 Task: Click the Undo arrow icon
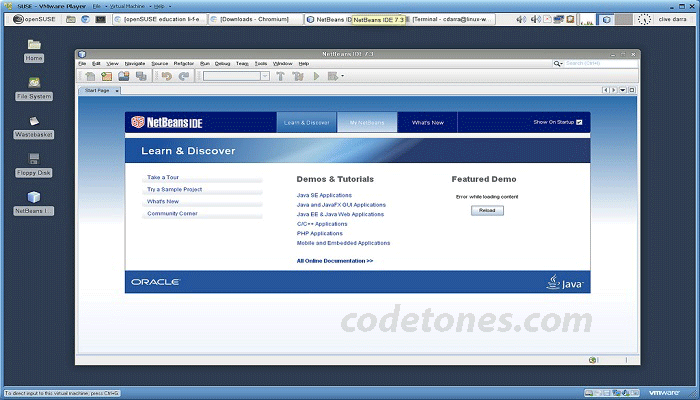tap(167, 76)
